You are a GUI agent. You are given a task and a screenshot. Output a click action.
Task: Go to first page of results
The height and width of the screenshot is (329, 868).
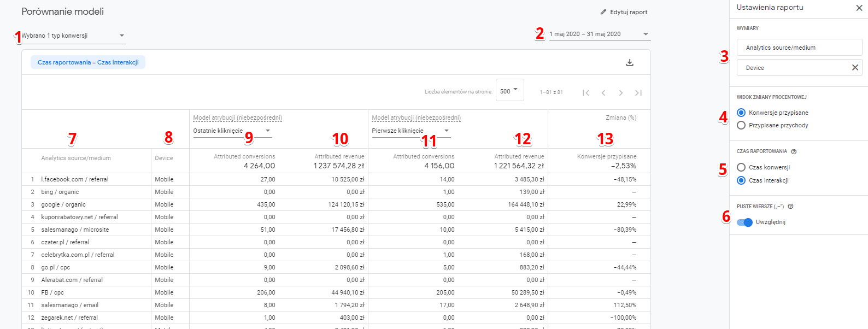(x=586, y=93)
